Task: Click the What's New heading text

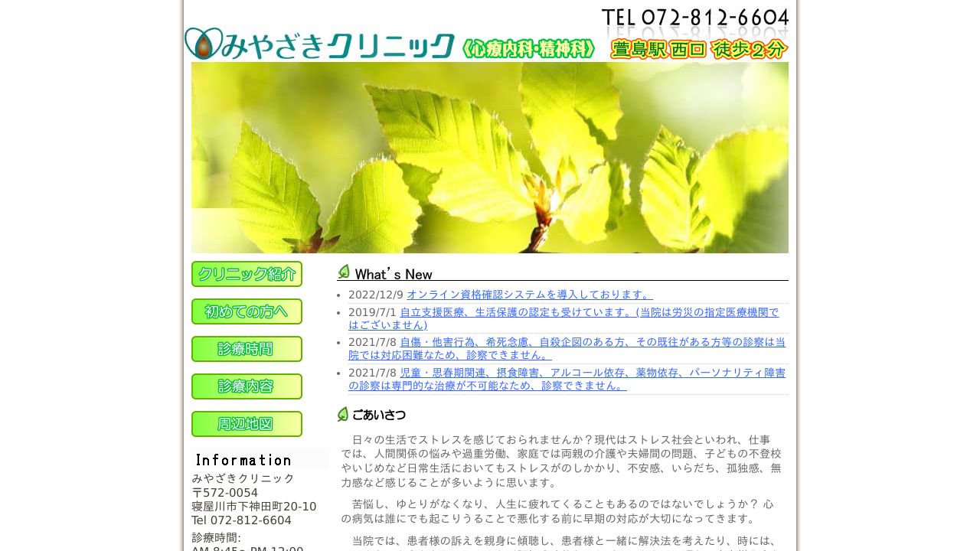Action: pyautogui.click(x=394, y=274)
